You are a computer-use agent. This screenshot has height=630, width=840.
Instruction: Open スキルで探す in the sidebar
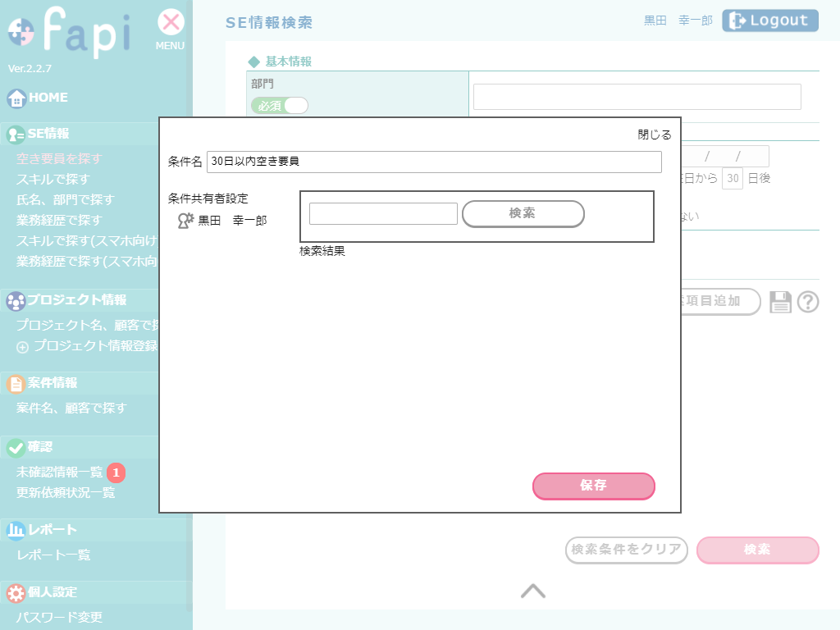point(53,179)
